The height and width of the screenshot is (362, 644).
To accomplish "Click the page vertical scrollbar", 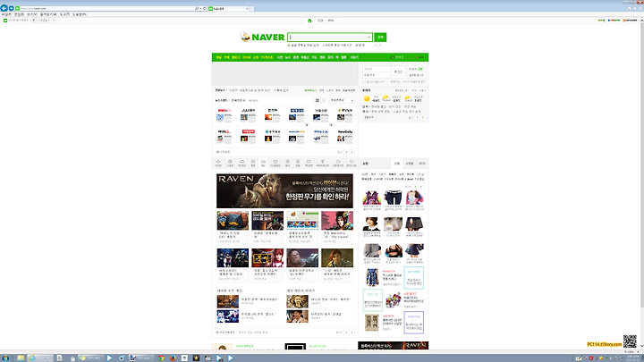I will pos(642,185).
